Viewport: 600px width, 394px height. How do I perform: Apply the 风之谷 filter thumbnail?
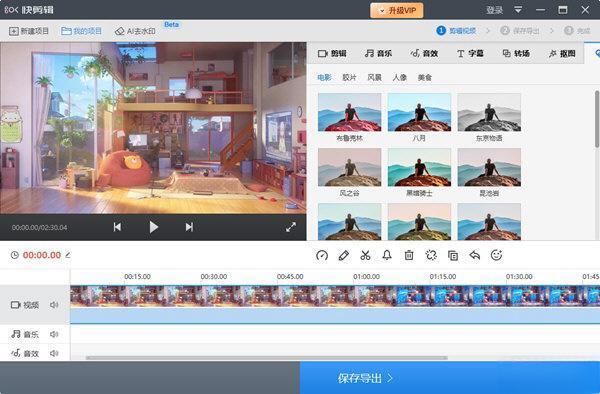tap(349, 168)
